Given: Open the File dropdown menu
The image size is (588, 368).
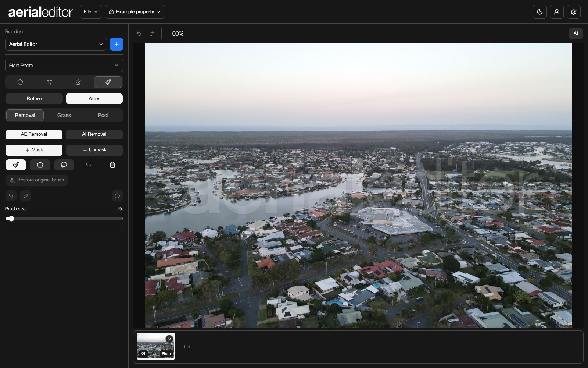Looking at the screenshot, I should coord(91,12).
